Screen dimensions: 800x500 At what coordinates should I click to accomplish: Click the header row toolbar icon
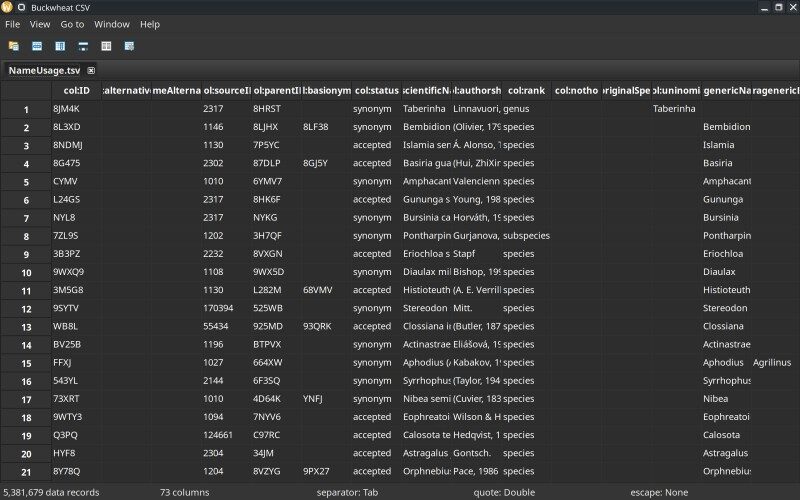[83, 46]
